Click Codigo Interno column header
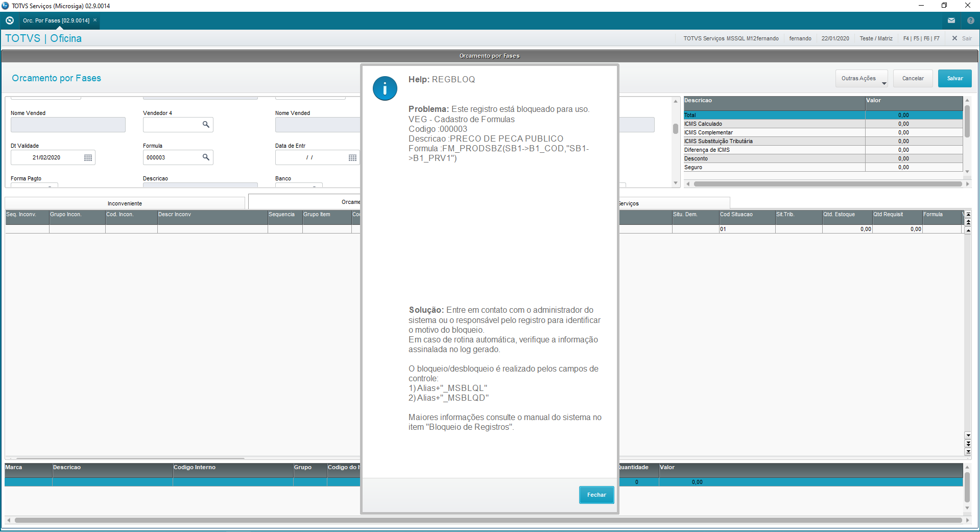Viewport: 980px width, 532px height. 233,470
